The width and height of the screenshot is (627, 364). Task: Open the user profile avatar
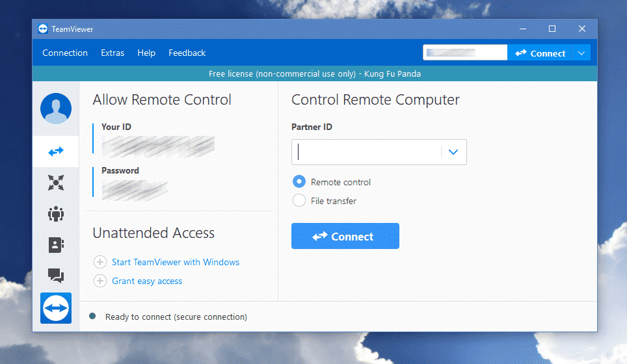point(56,109)
